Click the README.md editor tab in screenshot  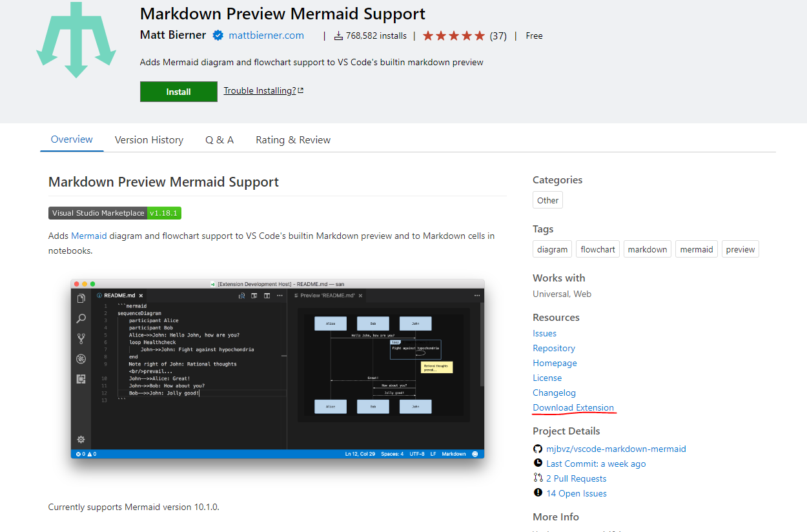pos(120,295)
